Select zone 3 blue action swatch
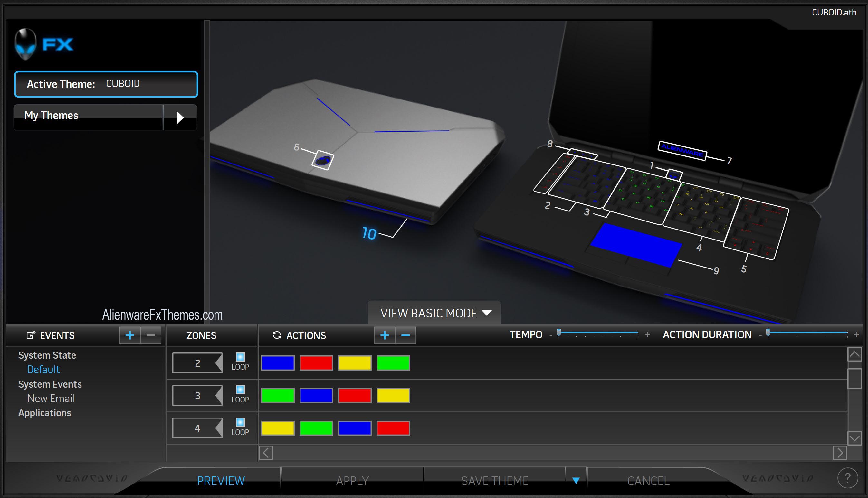Image resolution: width=868 pixels, height=498 pixels. pos(316,395)
